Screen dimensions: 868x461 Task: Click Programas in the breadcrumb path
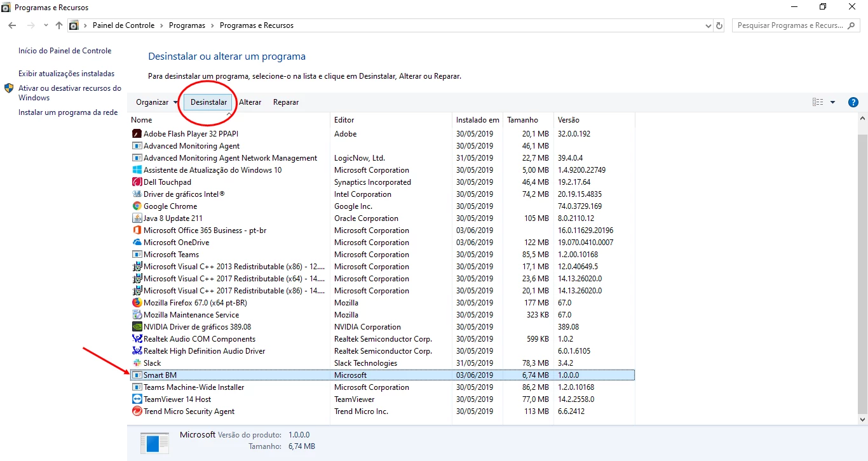pos(187,26)
